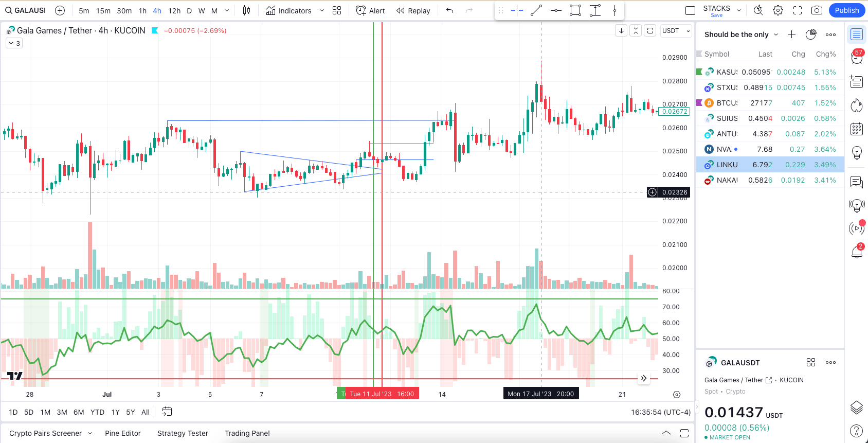868x443 pixels.
Task: Take a chart snapshot with camera icon
Action: pos(817,10)
